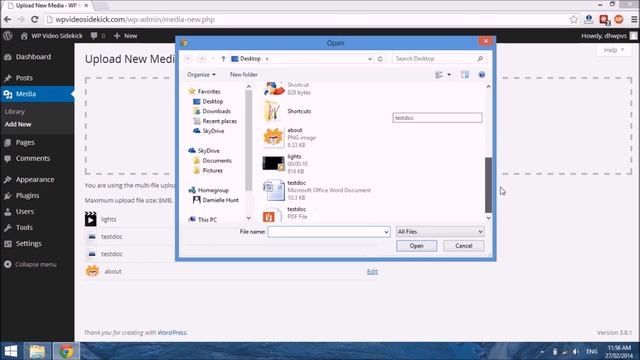The width and height of the screenshot is (640, 360).
Task: Click the file list vertical scrollbar thumb
Action: coord(488,185)
